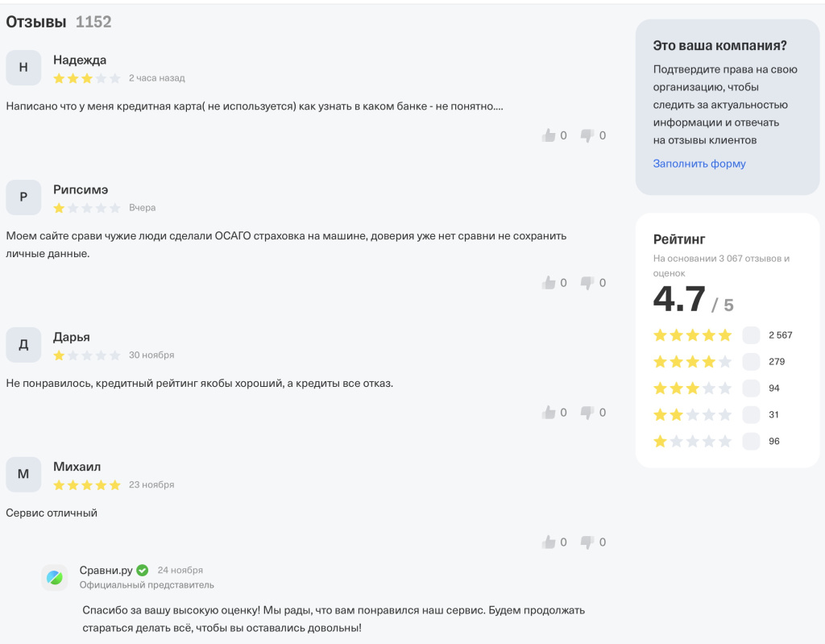
Task: Check the 4-star rating filter checkbox
Action: tap(751, 362)
